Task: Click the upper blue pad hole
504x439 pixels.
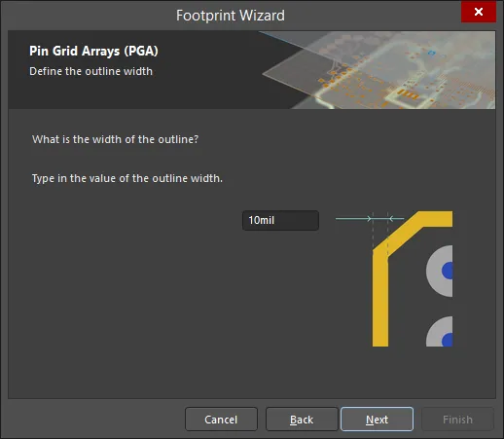Action: point(448,271)
